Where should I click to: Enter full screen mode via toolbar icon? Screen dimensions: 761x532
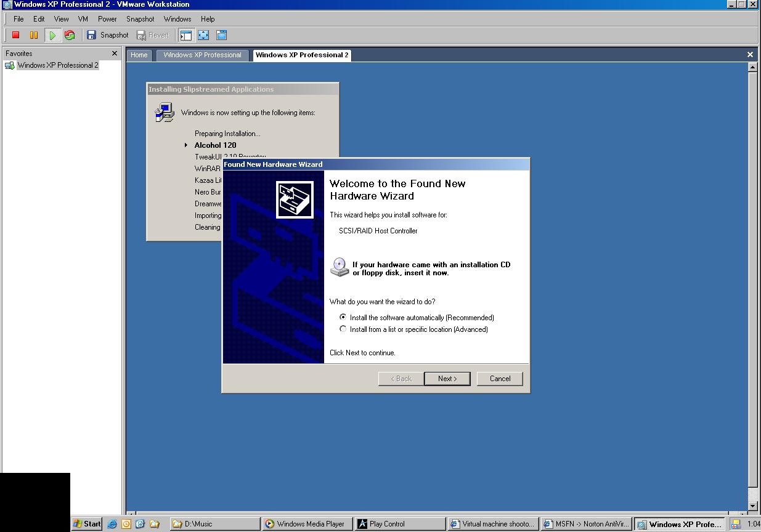coord(203,35)
